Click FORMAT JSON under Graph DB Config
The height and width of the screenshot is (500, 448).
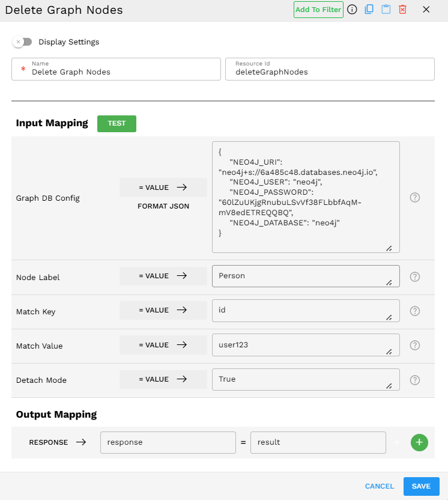point(163,206)
